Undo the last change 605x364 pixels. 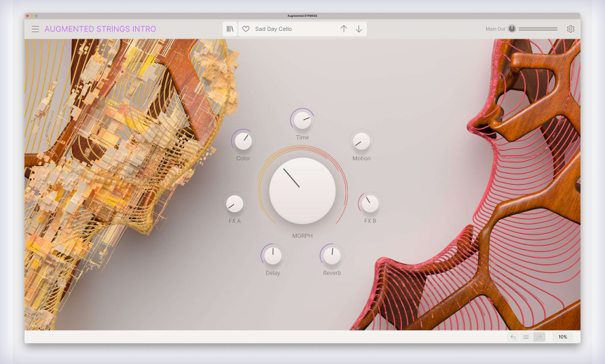[513, 337]
